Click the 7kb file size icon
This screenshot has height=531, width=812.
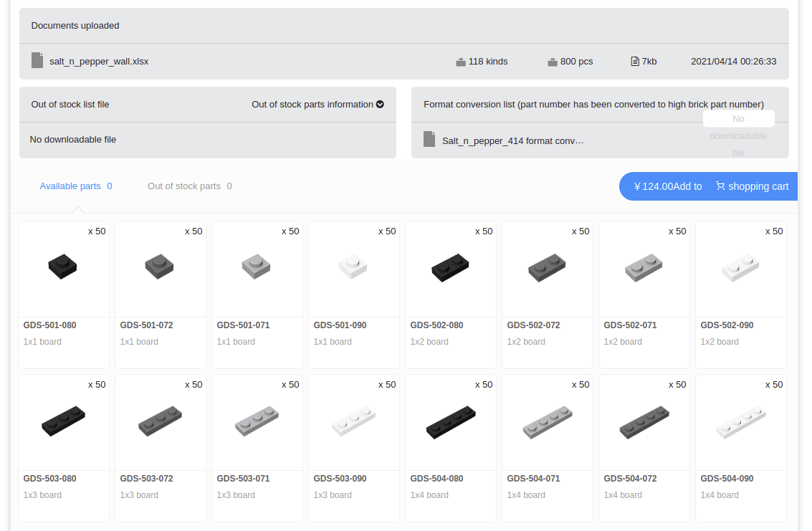click(634, 62)
